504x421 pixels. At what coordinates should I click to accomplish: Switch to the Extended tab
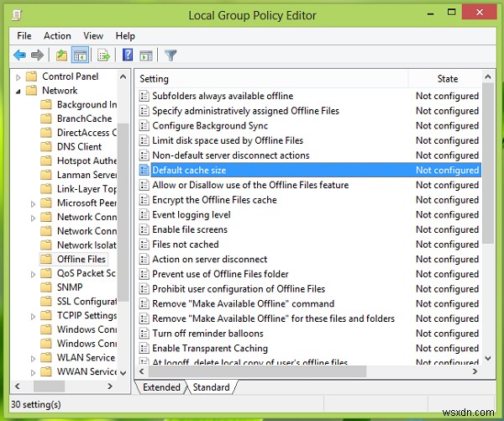coord(161,387)
